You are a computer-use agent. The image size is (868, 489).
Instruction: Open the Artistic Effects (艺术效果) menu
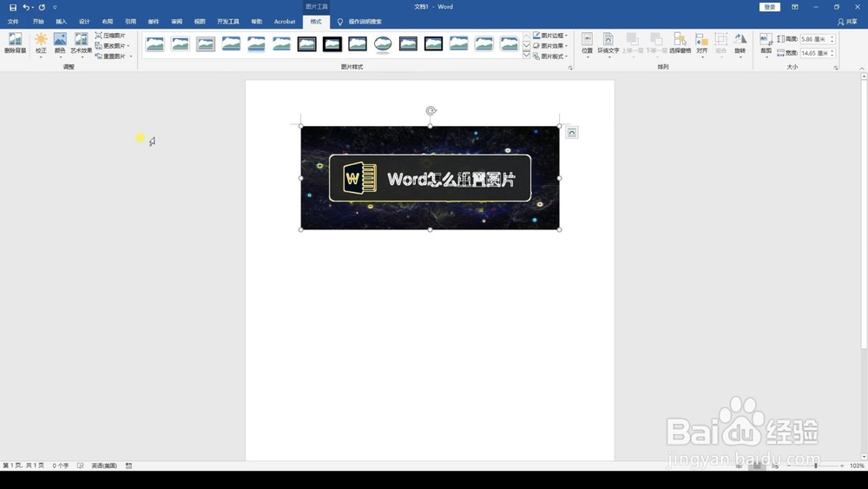[x=82, y=44]
